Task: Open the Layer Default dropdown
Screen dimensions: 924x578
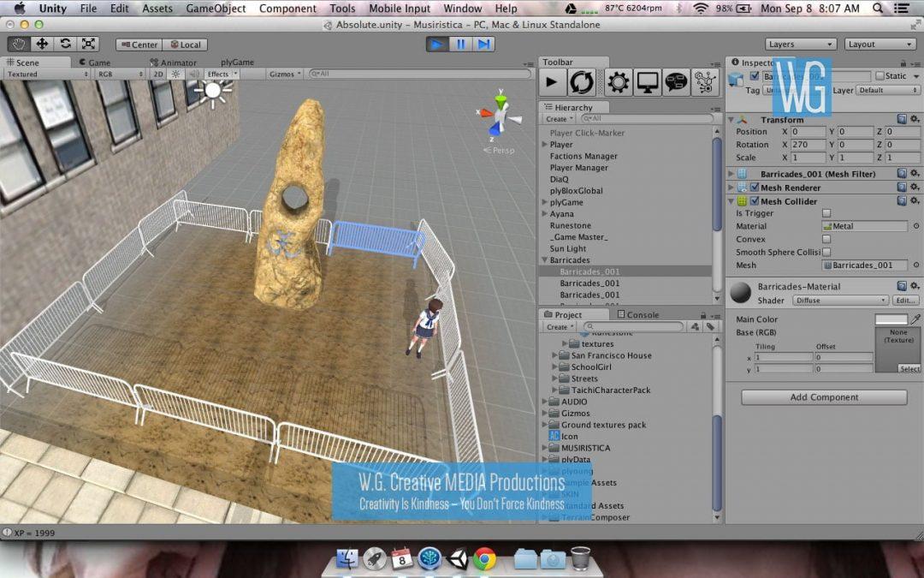Action: [x=888, y=90]
